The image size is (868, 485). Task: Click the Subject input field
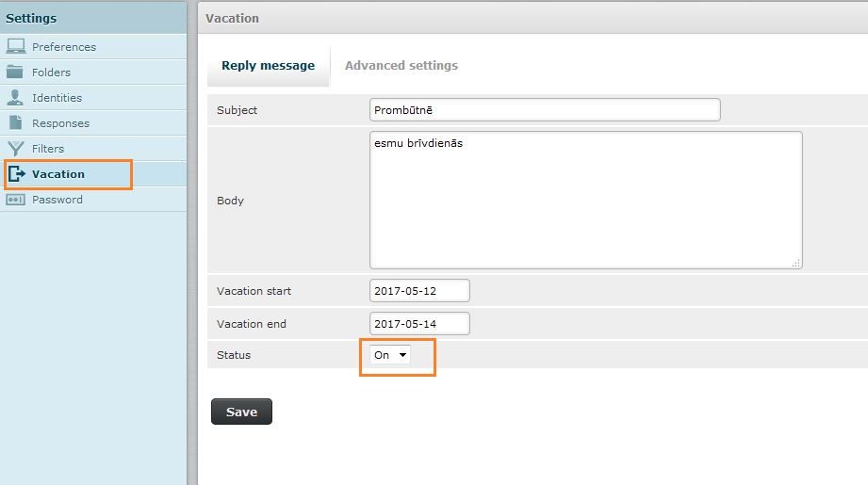pyautogui.click(x=545, y=110)
